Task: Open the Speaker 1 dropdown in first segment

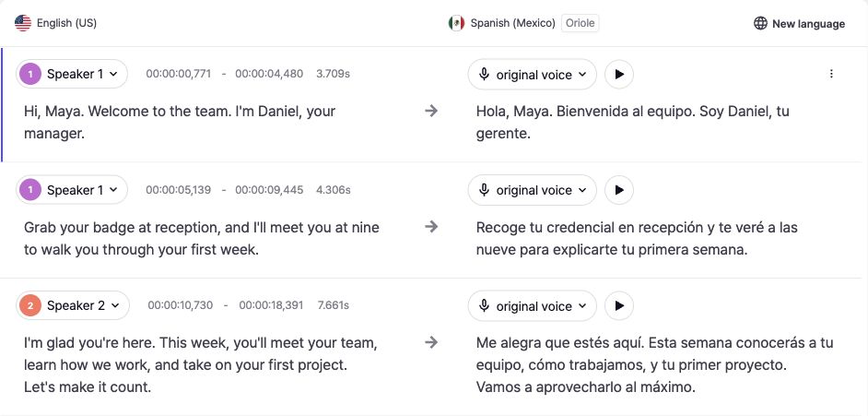Action: coord(72,74)
